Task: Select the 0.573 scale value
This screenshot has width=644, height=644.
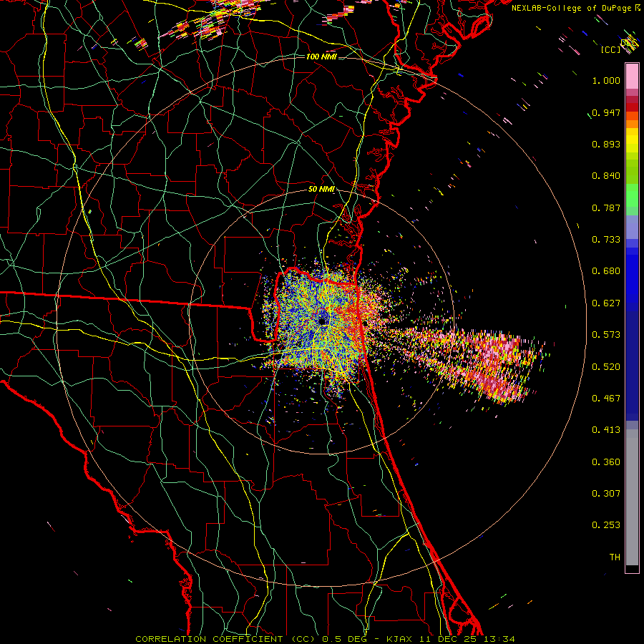Action: [606, 335]
